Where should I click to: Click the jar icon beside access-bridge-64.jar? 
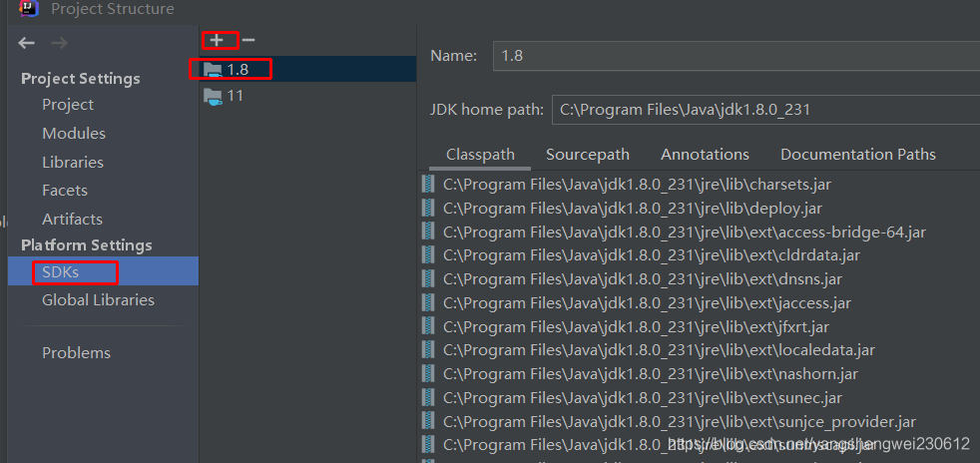pos(428,231)
